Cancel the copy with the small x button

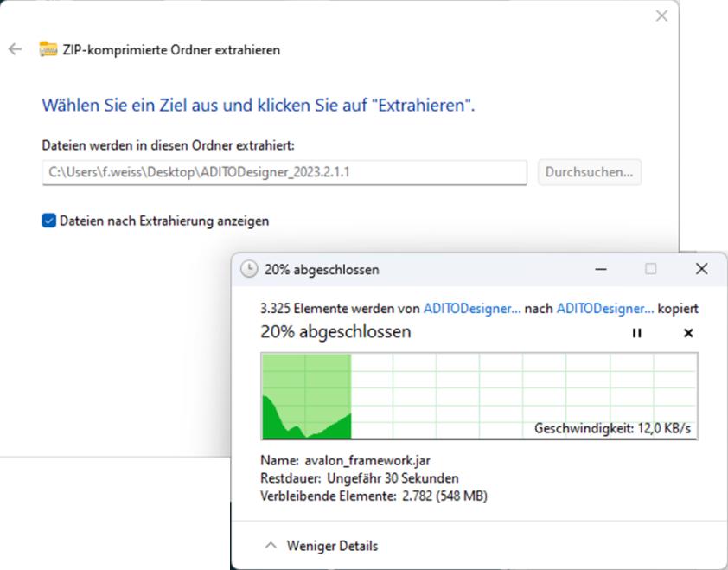[x=688, y=333]
